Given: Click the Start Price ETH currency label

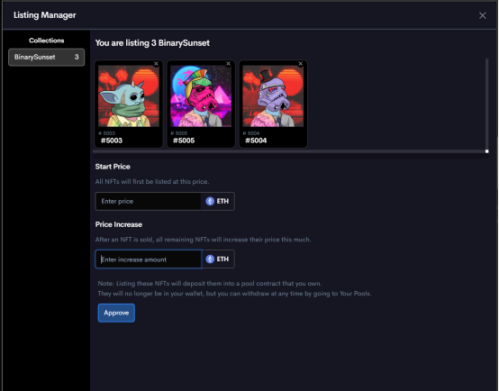Looking at the screenshot, I should pos(223,201).
